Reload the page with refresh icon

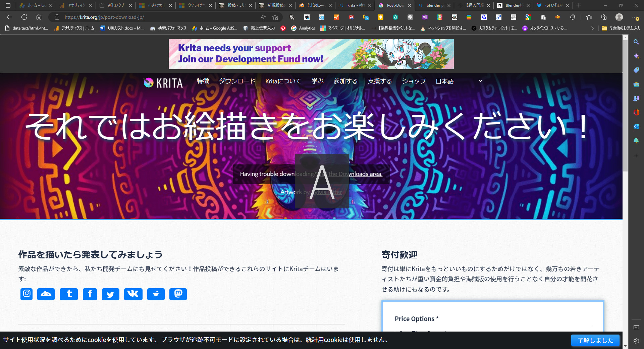pyautogui.click(x=24, y=17)
